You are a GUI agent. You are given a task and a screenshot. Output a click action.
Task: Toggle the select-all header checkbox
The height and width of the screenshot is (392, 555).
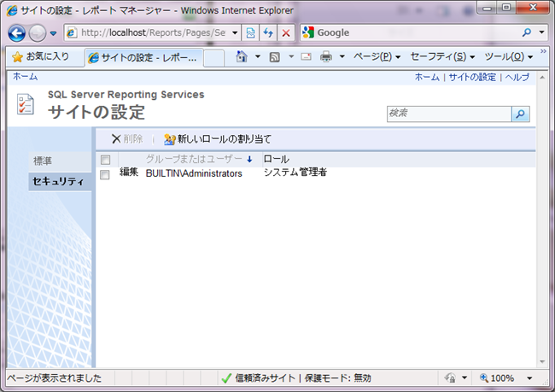(105, 160)
